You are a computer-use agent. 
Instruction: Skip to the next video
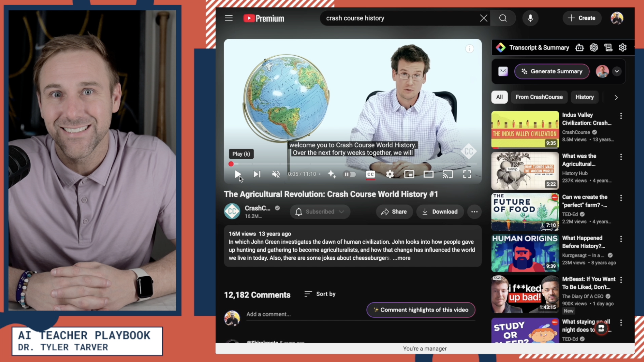(257, 174)
